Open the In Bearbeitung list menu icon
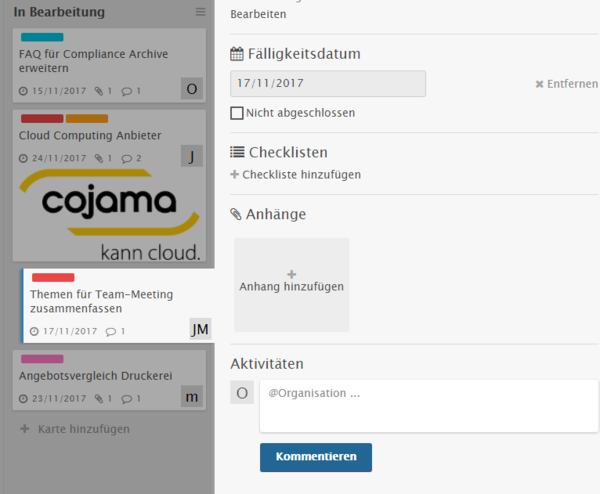 click(201, 12)
